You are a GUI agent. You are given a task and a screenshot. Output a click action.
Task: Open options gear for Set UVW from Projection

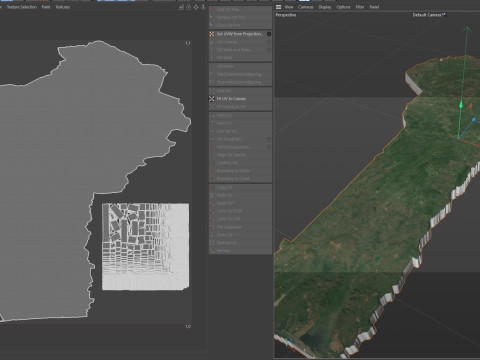[269, 34]
